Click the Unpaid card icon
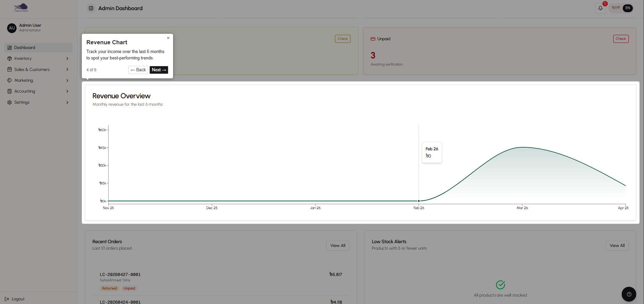This screenshot has height=304, width=644. (373, 39)
